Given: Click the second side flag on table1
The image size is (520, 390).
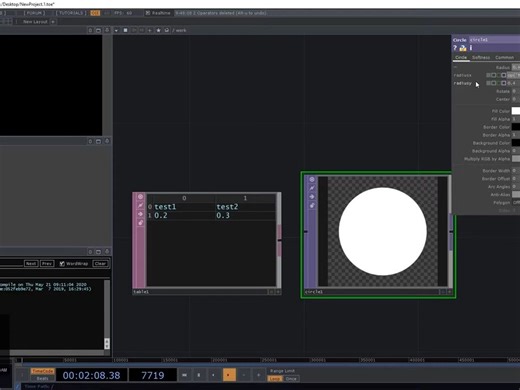Looking at the screenshot, I should 140,205.
